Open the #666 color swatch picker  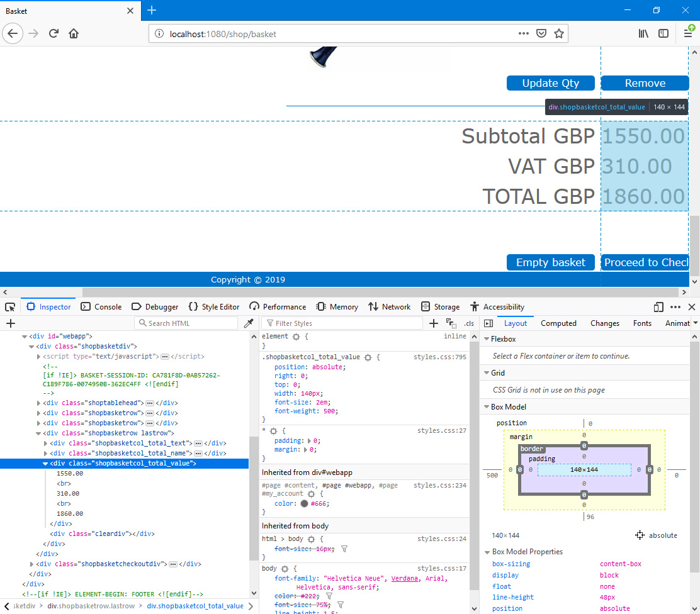(x=305, y=504)
